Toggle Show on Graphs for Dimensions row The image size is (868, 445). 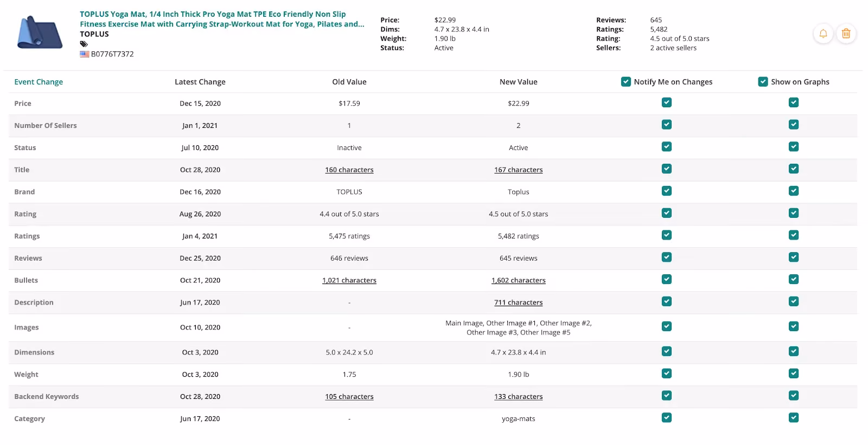point(794,351)
